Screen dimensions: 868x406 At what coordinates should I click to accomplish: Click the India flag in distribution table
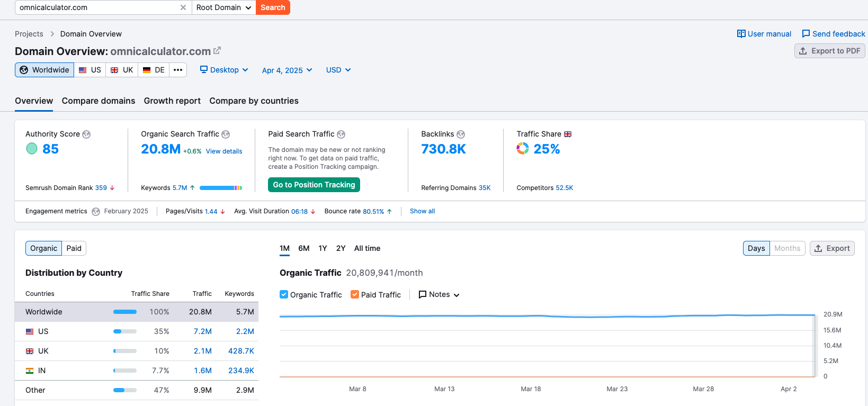point(30,371)
